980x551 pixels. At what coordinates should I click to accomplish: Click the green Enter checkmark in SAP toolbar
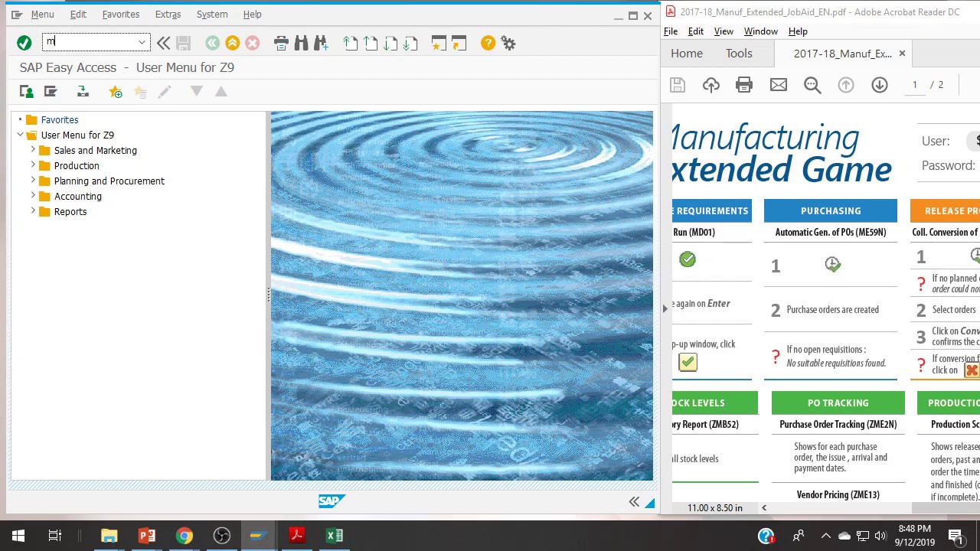24,44
